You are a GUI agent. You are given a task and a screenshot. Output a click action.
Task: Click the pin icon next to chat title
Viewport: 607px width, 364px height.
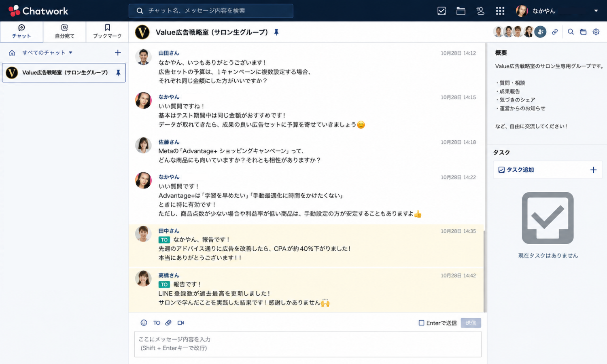click(x=276, y=32)
